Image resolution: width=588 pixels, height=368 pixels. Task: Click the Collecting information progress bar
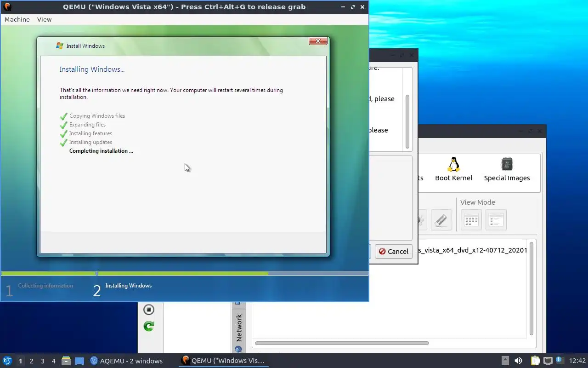click(x=48, y=273)
